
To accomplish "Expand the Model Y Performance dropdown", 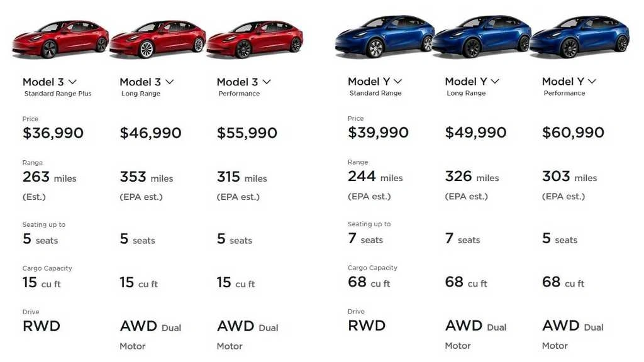I will click(x=592, y=81).
